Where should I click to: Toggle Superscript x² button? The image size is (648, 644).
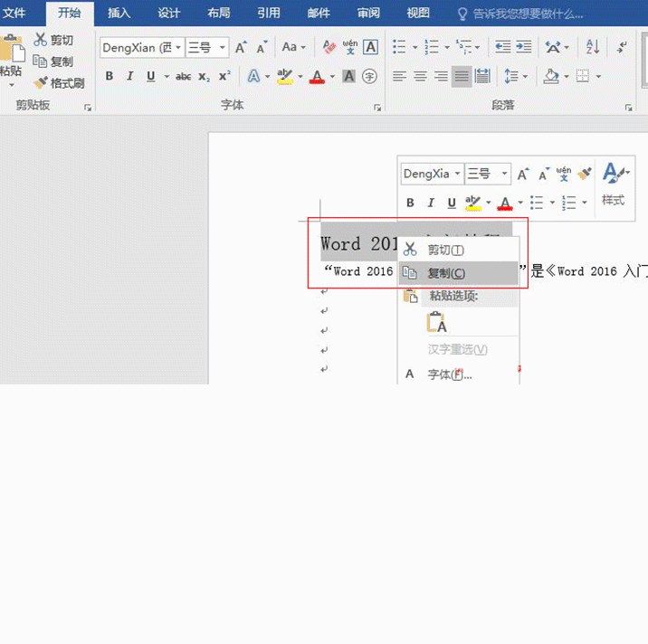(224, 76)
